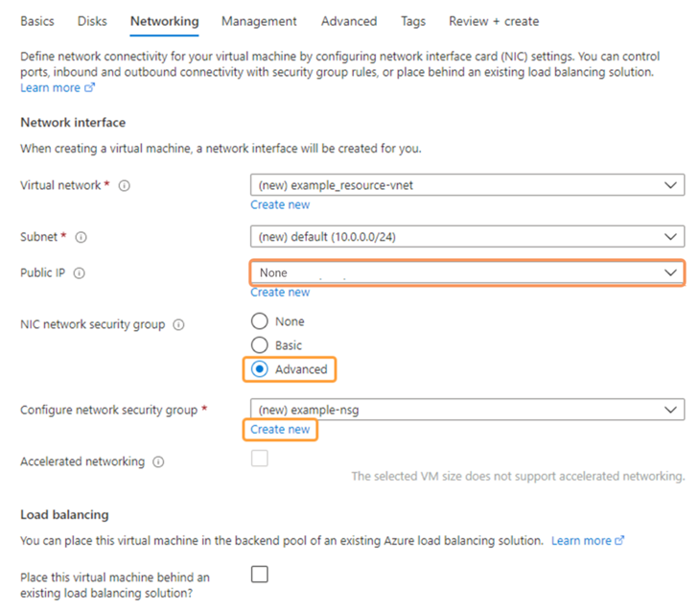Click info icon beside Subnet label
This screenshot has height=613, width=700.
(x=81, y=237)
